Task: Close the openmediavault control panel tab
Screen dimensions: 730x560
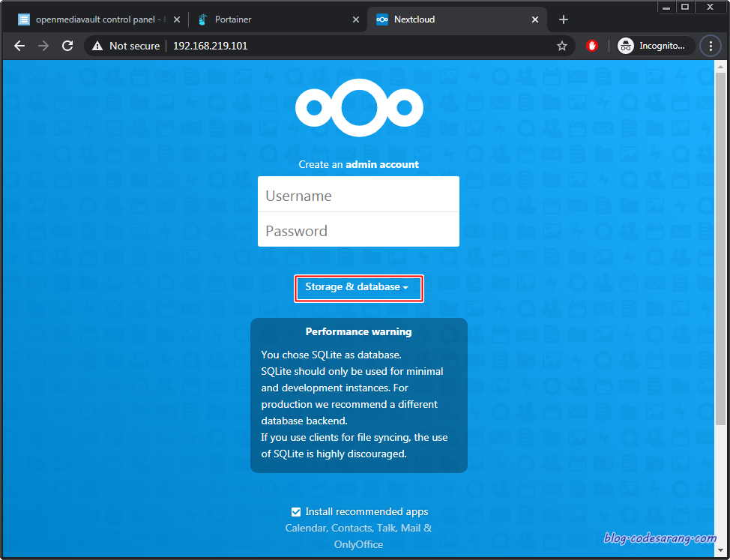Action: click(x=176, y=19)
